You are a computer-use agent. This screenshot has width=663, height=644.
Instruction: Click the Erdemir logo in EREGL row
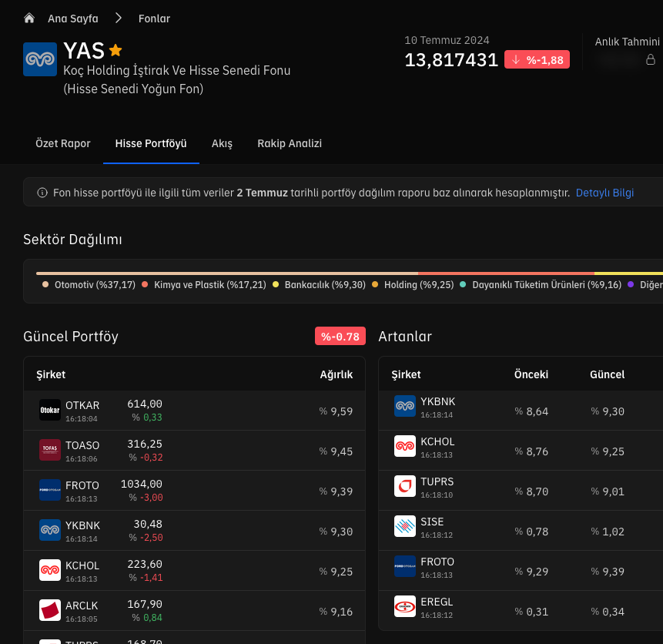click(x=405, y=606)
